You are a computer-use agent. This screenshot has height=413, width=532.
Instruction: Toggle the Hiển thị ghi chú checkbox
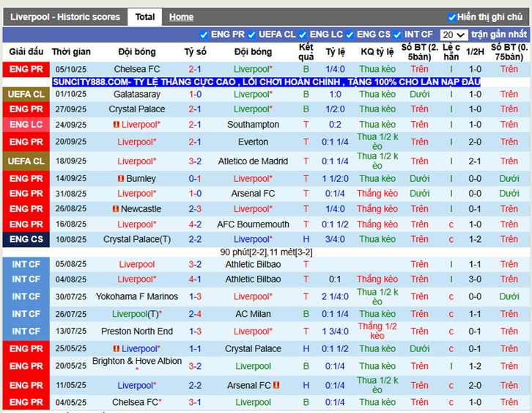tap(451, 17)
